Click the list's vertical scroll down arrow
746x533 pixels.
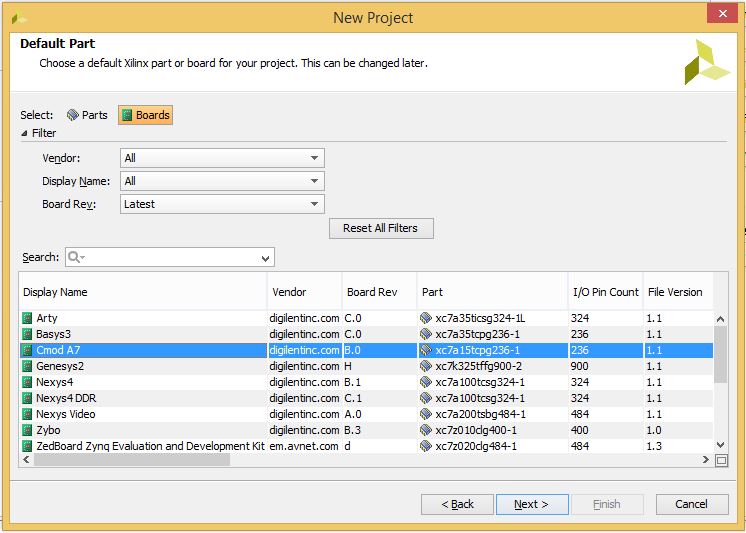(x=720, y=445)
